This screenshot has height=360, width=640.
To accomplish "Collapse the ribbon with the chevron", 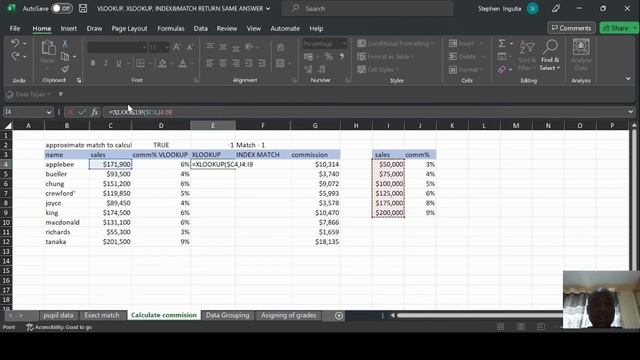I will (x=628, y=78).
